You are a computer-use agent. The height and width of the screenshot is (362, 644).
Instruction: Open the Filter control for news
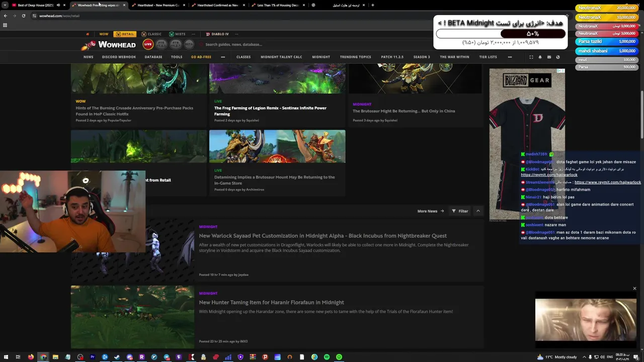point(460,211)
